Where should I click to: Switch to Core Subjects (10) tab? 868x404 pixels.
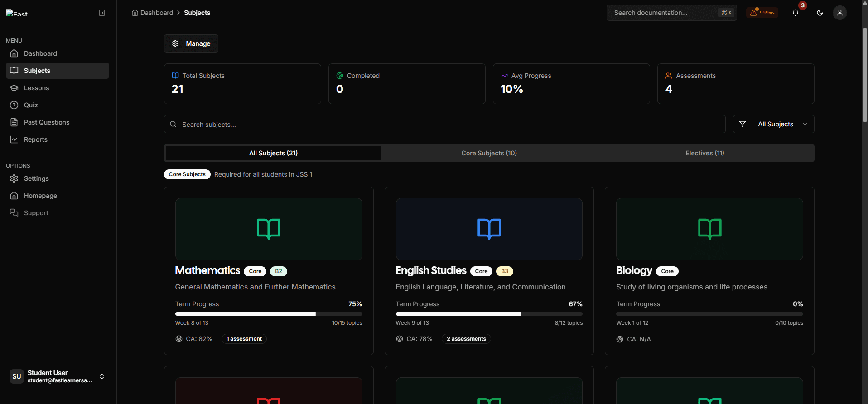coord(489,153)
